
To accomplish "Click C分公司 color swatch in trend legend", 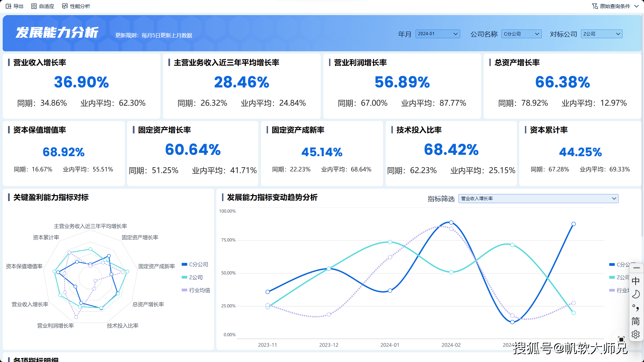I will point(612,264).
